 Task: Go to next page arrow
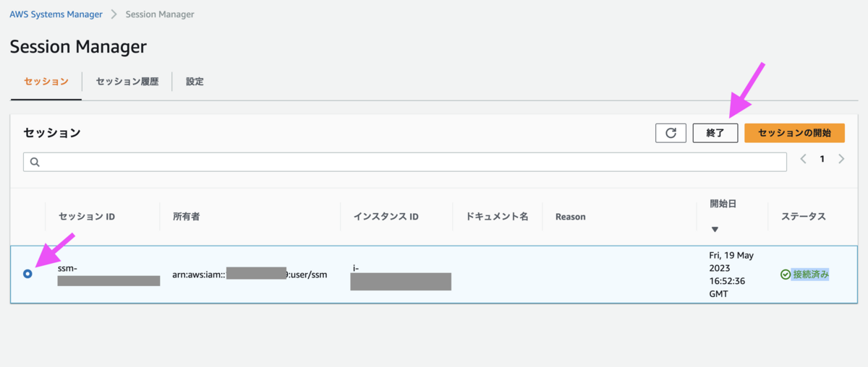tap(841, 159)
